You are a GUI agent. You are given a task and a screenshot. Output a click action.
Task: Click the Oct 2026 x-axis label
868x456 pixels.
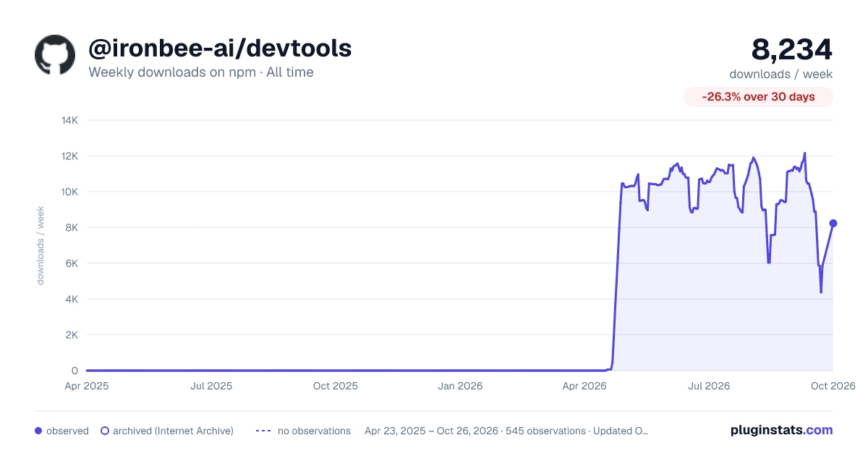(833, 386)
